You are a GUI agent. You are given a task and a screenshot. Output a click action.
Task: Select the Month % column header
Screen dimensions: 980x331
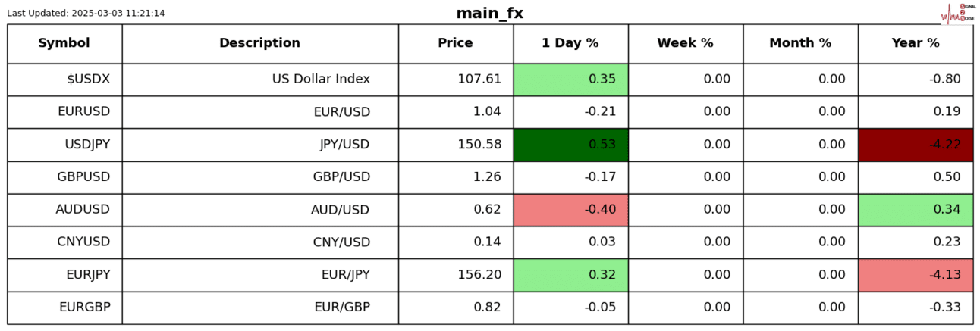(x=800, y=44)
